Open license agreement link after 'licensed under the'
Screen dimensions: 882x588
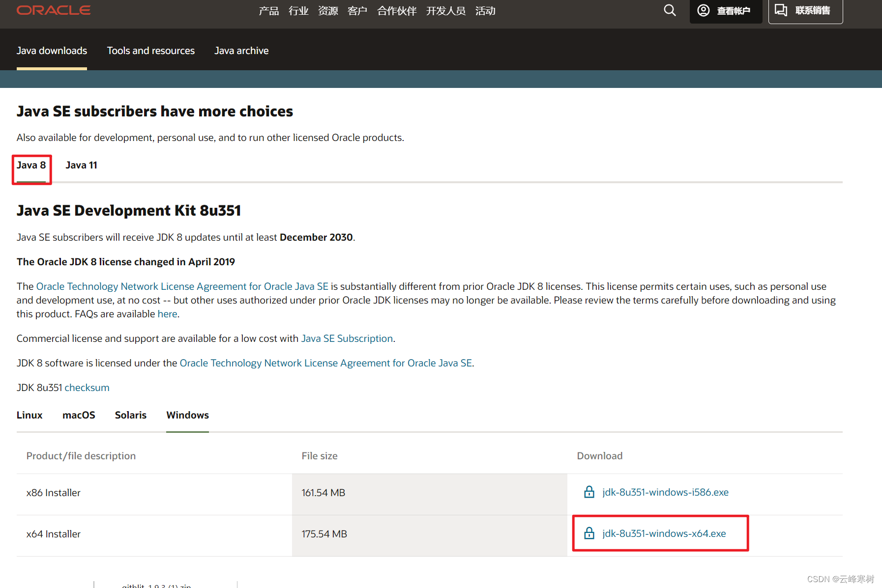click(326, 363)
